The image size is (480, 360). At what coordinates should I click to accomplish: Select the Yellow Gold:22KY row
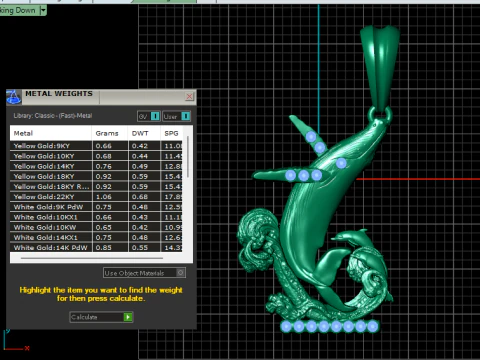(x=96, y=197)
